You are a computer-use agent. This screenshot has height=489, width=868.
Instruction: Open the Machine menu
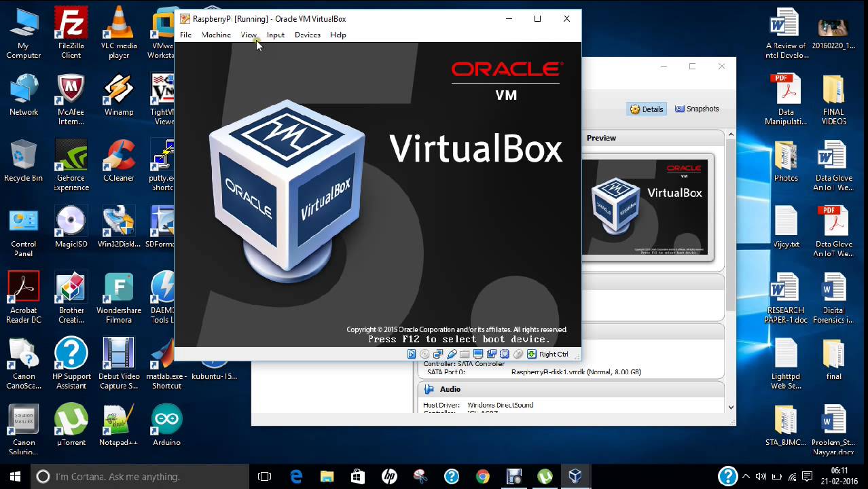point(216,35)
